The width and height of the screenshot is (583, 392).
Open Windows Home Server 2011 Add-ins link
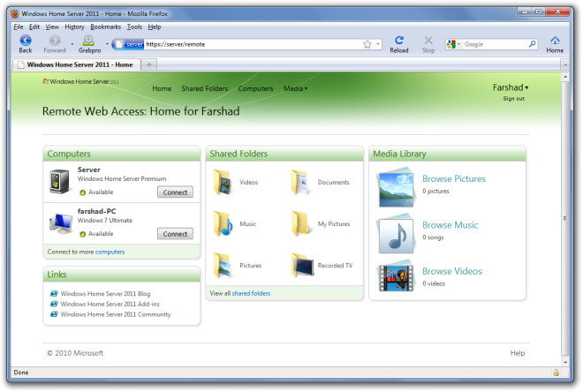pyautogui.click(x=110, y=305)
